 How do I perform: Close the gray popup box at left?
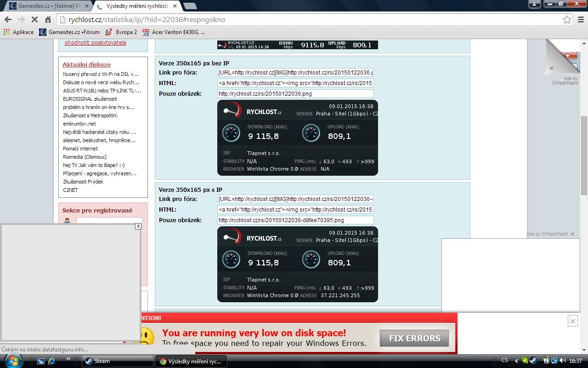[138, 226]
